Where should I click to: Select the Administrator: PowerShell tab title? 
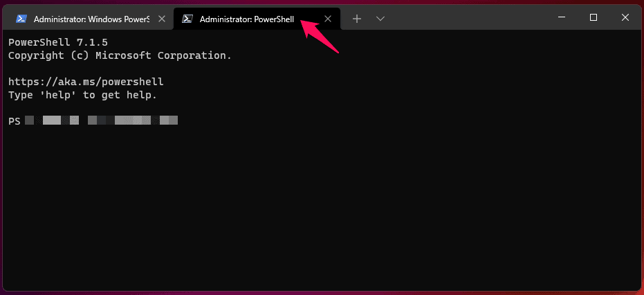pos(247,19)
